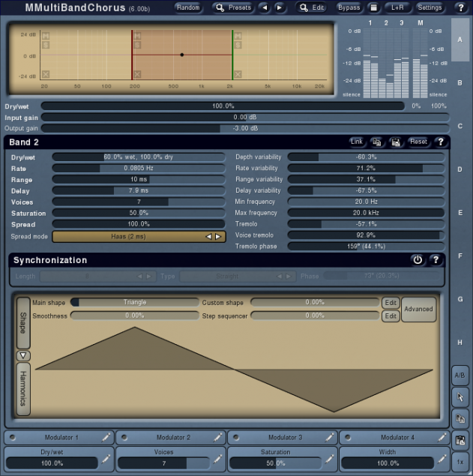The width and height of the screenshot is (473, 476).
Task: Switch to the Shape tab
Action: (23, 322)
